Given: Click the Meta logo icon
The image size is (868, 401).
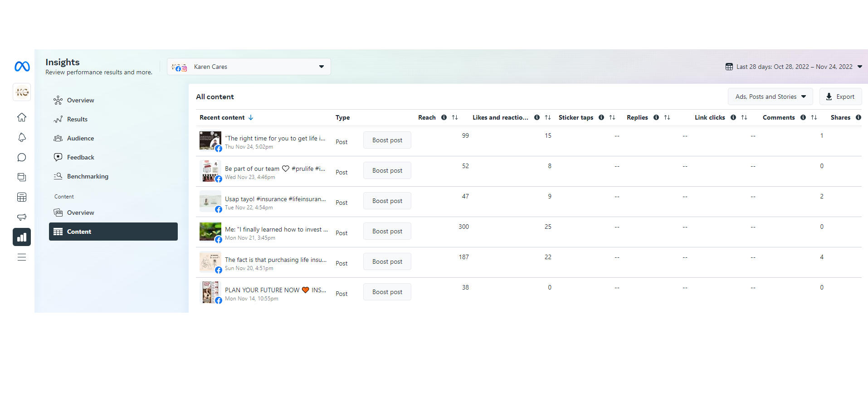Looking at the screenshot, I should [22, 67].
